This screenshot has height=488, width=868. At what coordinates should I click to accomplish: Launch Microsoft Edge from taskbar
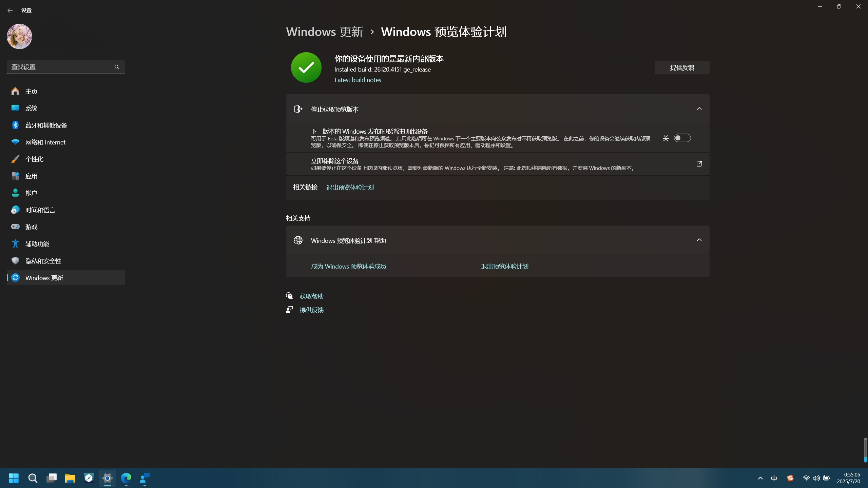[x=126, y=478]
